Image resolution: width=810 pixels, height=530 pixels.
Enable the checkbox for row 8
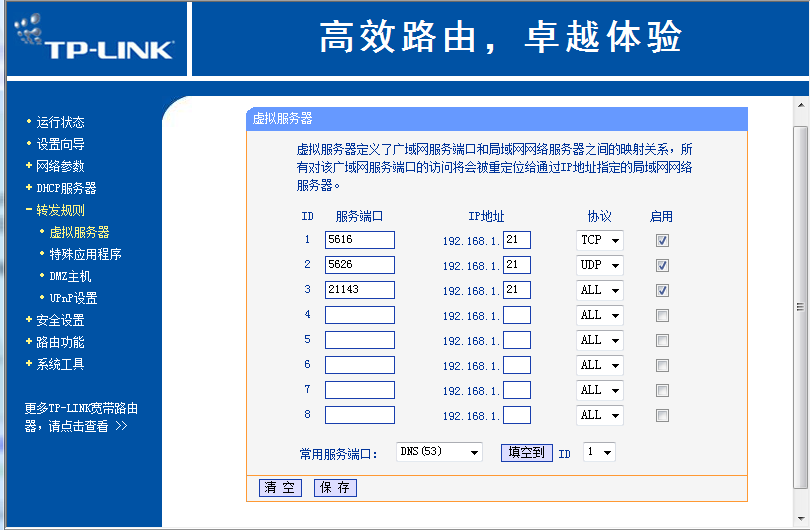coord(662,415)
